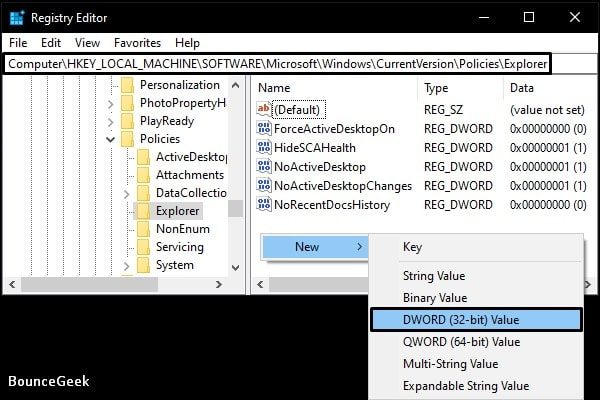The width and height of the screenshot is (600, 400).
Task: Click the PlayReady folder icon
Action: coord(127,121)
